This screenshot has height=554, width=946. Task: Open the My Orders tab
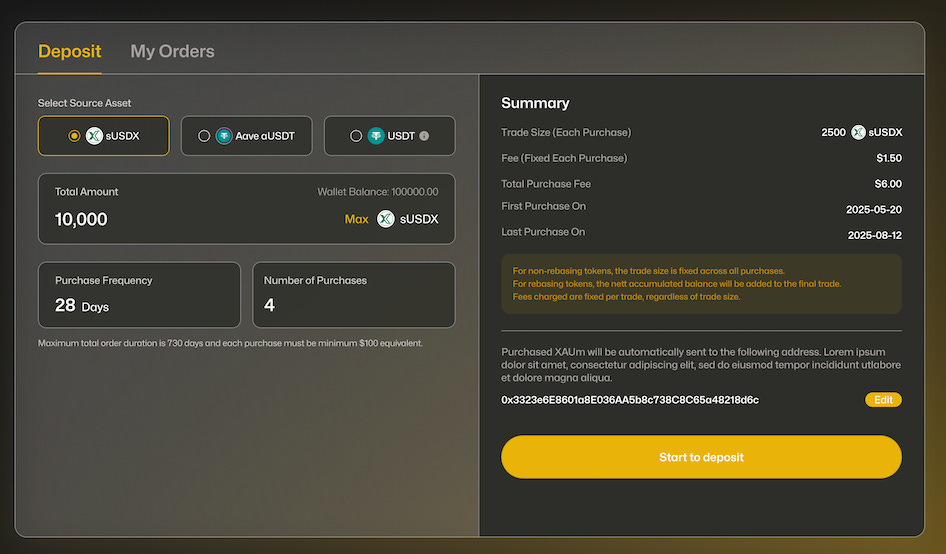pos(173,52)
